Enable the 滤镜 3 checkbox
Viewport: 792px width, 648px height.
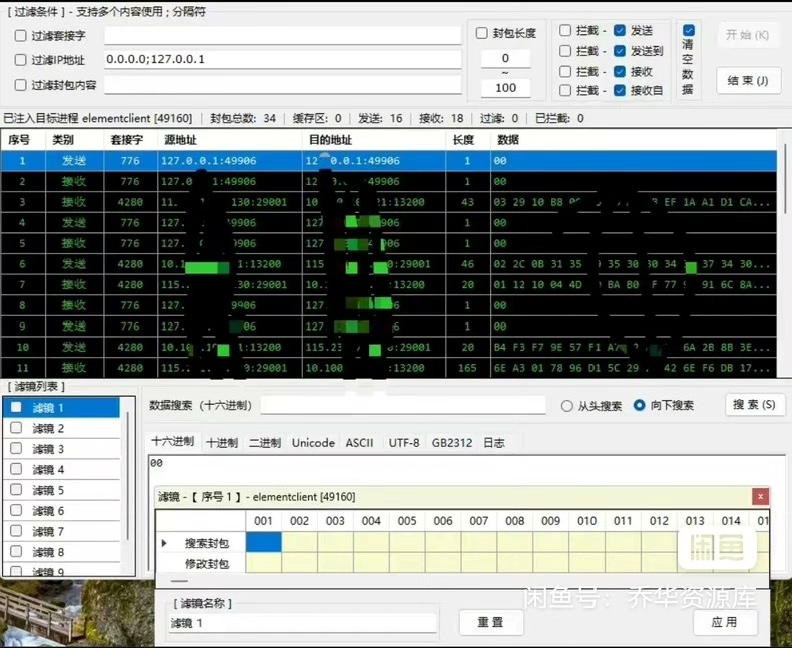[x=16, y=448]
